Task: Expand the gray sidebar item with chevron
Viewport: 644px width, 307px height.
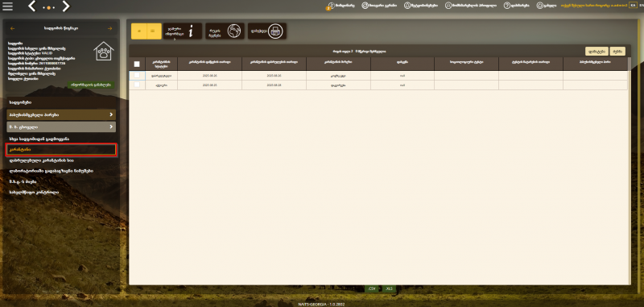Action: [61, 127]
